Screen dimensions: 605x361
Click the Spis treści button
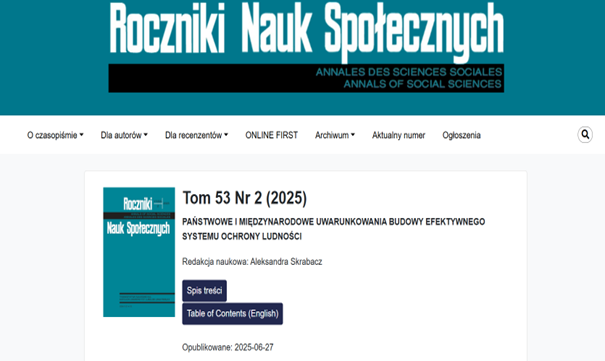tap(204, 290)
